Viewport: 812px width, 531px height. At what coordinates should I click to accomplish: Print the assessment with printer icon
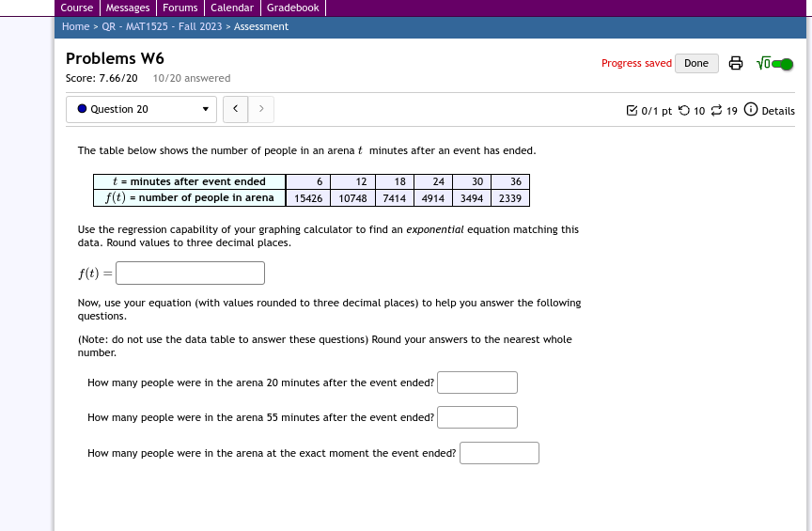(x=735, y=63)
